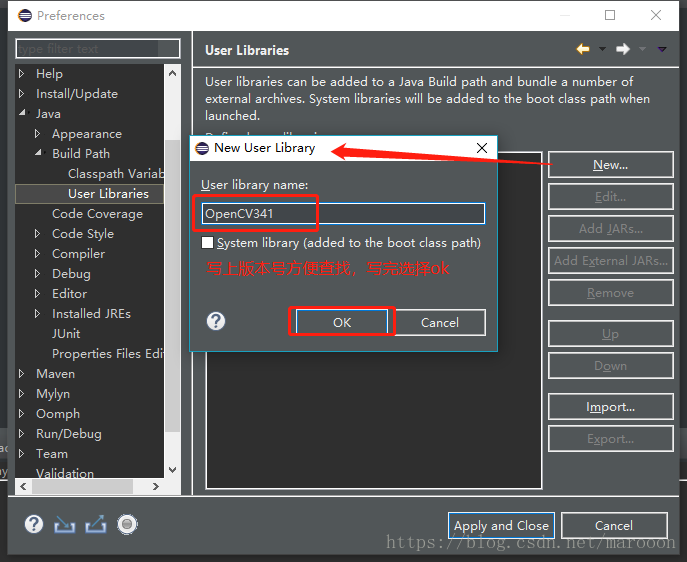Expand the Editor node

38,293
